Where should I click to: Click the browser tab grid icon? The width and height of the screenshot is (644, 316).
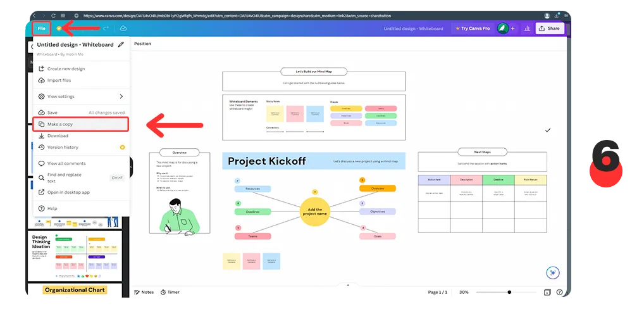click(x=63, y=16)
